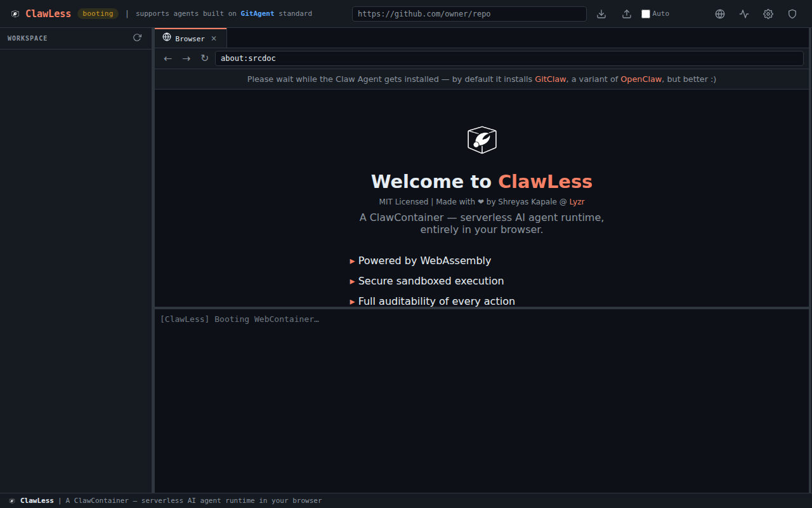The image size is (812, 508).
Task: Click the 'Booting WebContainer…' terminal line
Action: (240, 319)
